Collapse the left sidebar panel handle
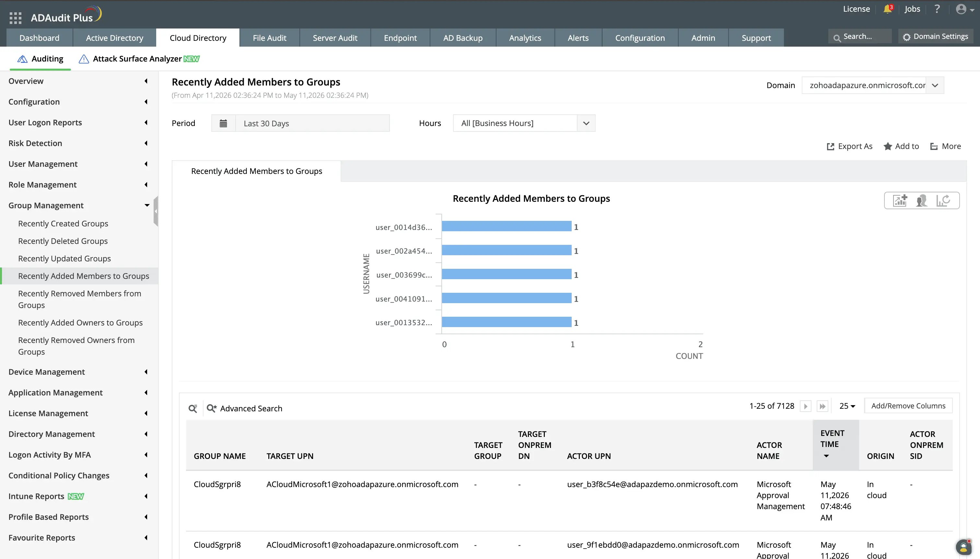Viewport: 980px width, 559px height. coord(156,211)
